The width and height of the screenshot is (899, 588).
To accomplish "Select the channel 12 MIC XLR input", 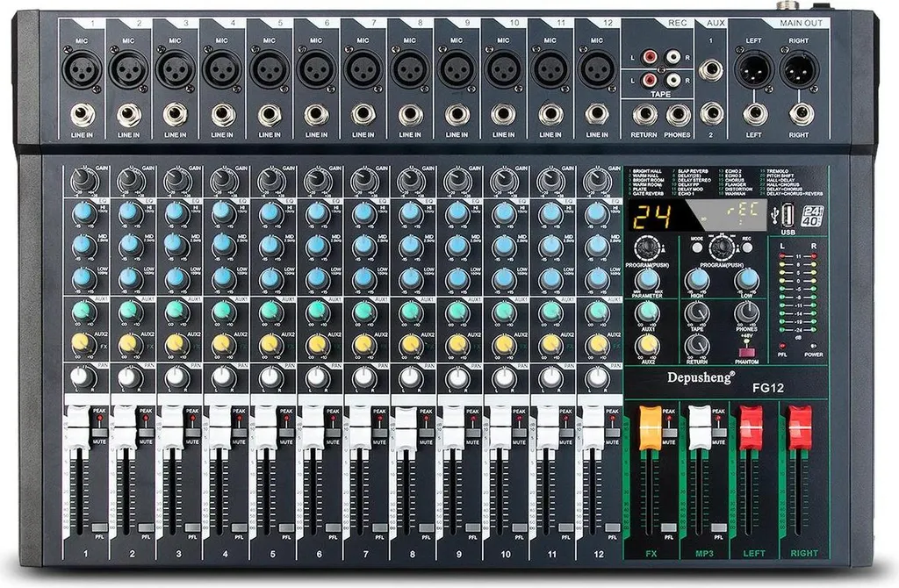I will coord(597,69).
